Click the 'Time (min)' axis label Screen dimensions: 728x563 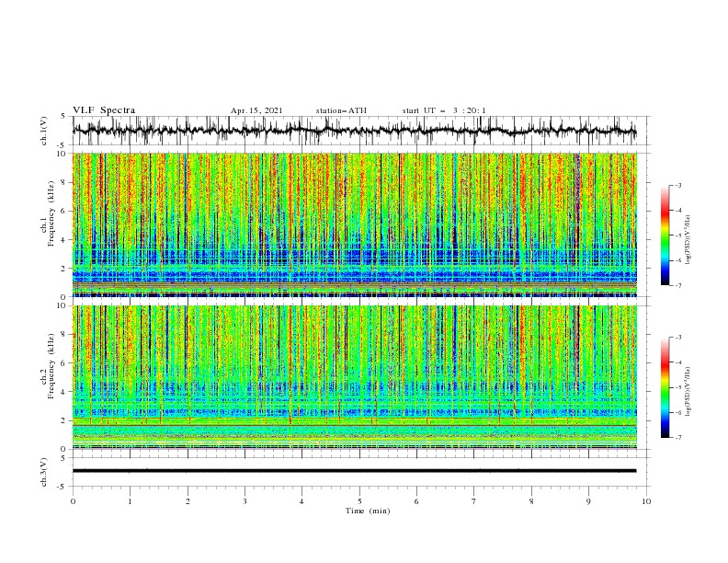coord(368,511)
